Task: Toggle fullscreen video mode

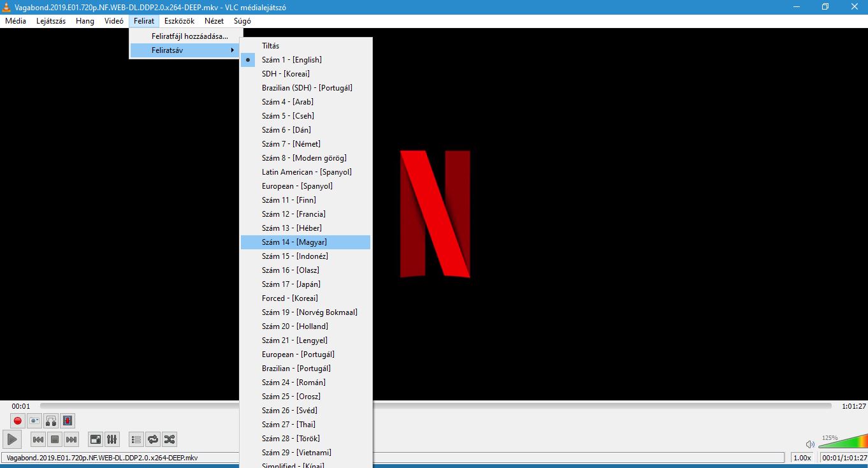Action: (96, 439)
